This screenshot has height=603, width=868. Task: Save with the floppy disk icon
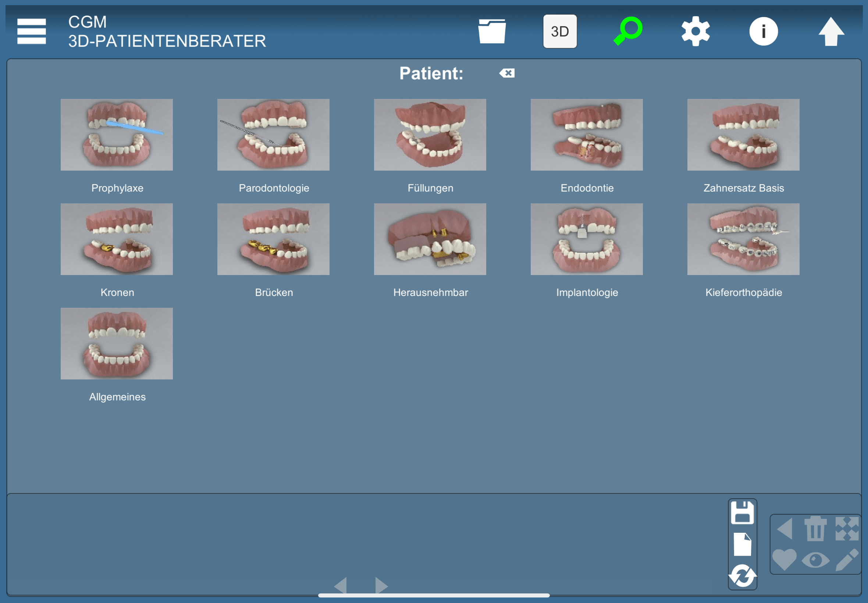[742, 513]
